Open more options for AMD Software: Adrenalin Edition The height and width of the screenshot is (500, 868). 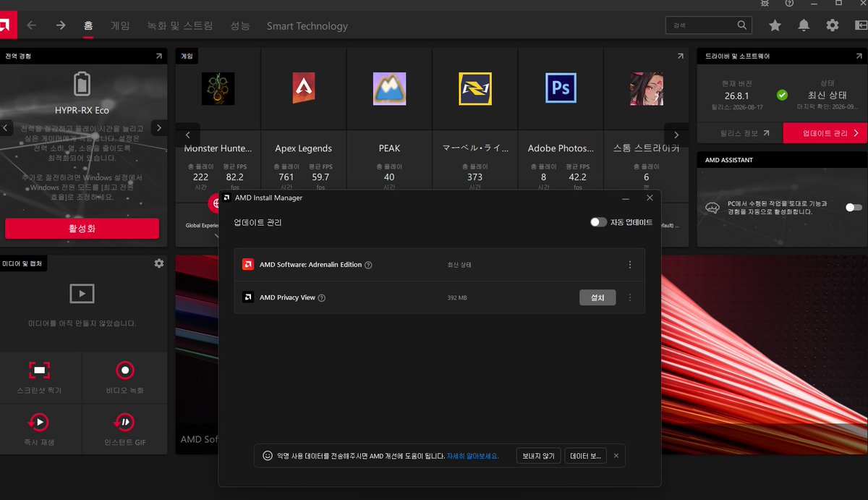[x=630, y=265]
